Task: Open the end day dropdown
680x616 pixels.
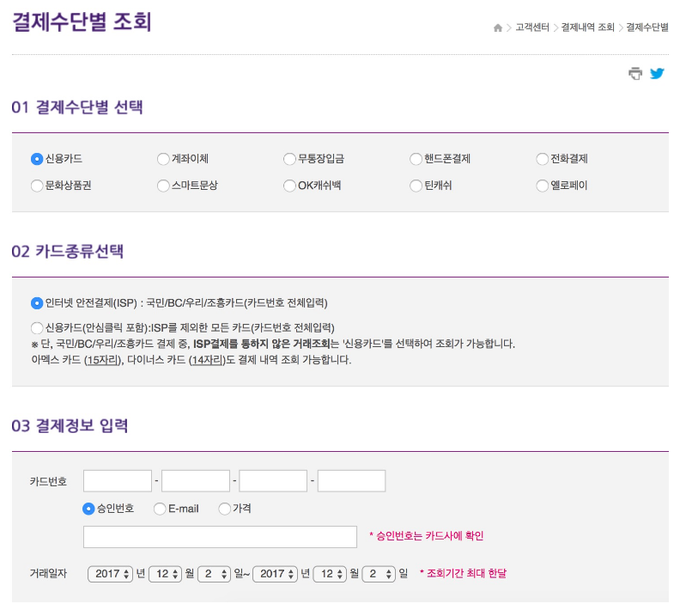Action: (x=379, y=575)
